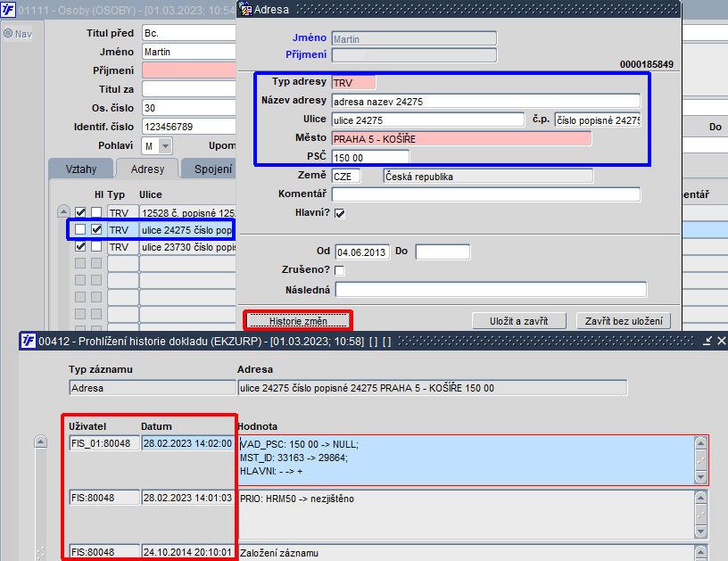
Task: Click the PSČ field
Action: click(370, 157)
